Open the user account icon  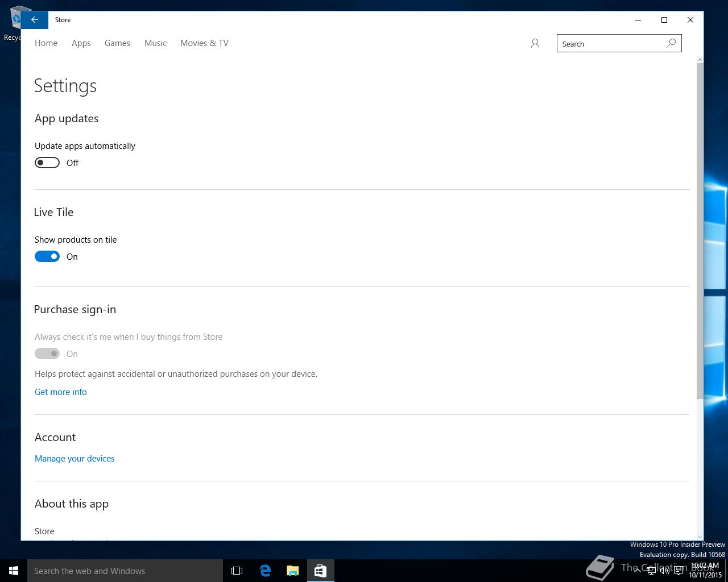coord(535,43)
